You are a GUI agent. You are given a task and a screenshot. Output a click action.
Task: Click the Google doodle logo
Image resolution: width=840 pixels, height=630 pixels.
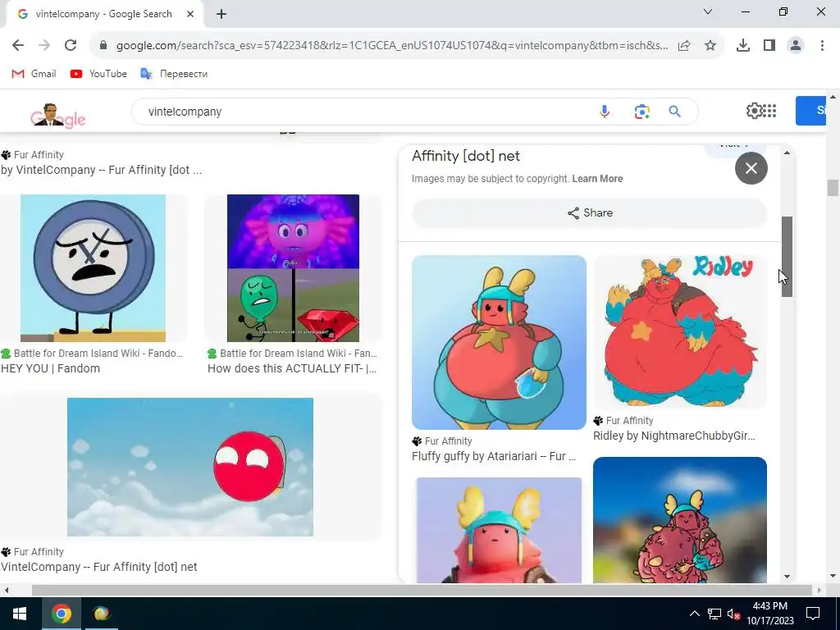click(58, 115)
